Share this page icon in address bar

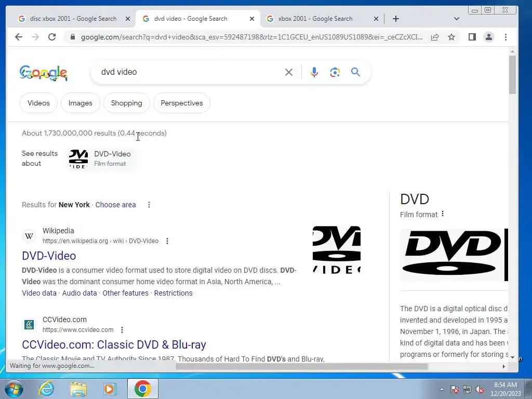coord(435,37)
